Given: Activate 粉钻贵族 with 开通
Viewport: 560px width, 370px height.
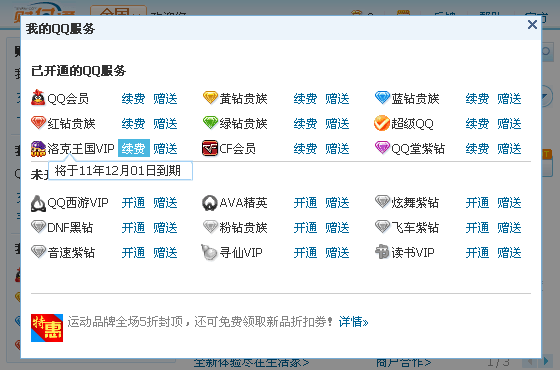Looking at the screenshot, I should coord(305,228).
